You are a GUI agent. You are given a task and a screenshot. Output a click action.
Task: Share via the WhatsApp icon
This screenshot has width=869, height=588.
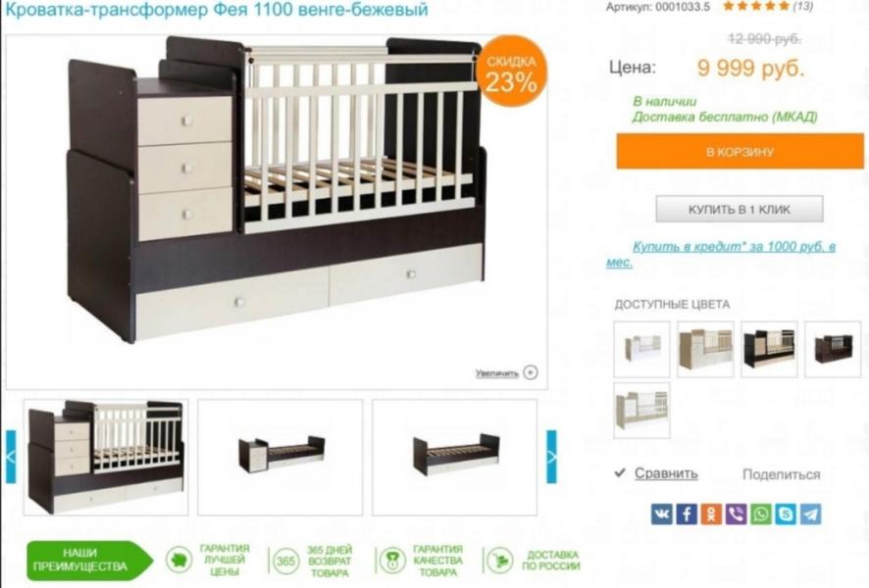click(761, 514)
